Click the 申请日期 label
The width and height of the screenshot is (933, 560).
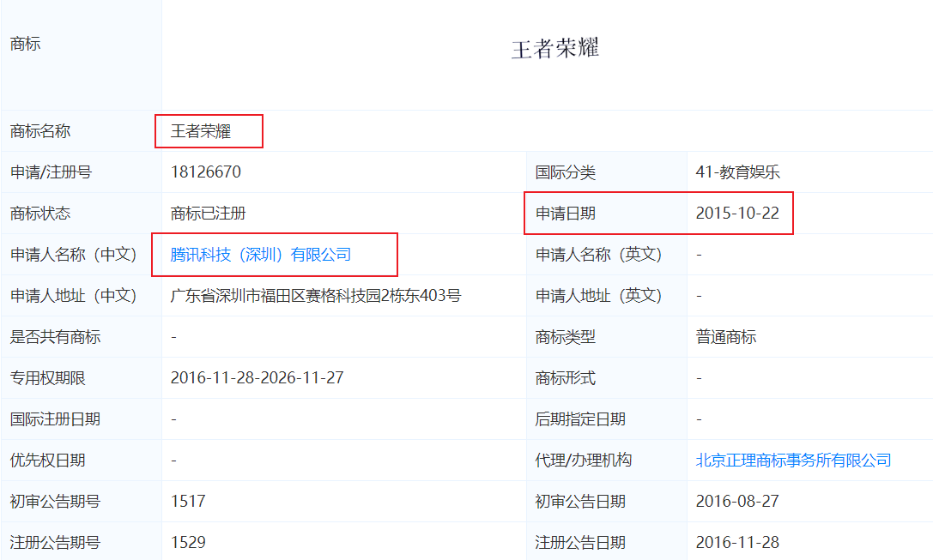566,214
